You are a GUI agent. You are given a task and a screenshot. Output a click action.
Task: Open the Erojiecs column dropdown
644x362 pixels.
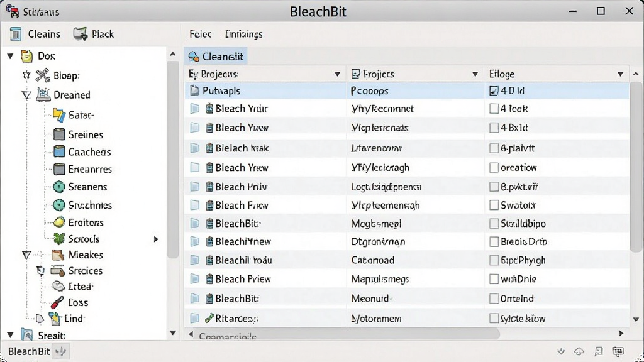[475, 74]
